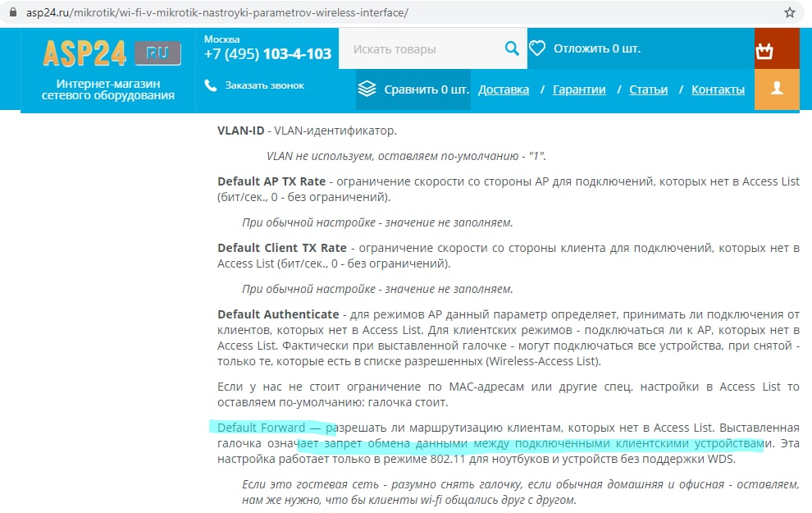Select city 'Москва'
Screen dimensions: 812x513
click(221, 39)
